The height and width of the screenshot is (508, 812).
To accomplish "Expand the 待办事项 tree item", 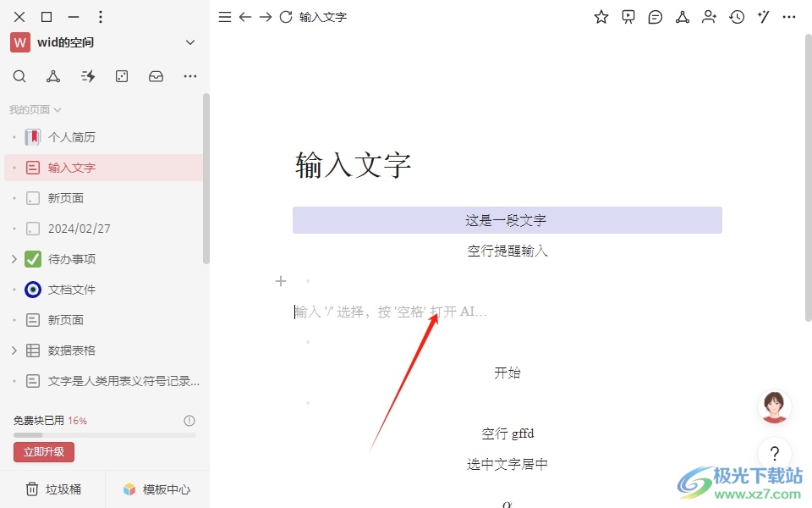I will pyautogui.click(x=14, y=259).
